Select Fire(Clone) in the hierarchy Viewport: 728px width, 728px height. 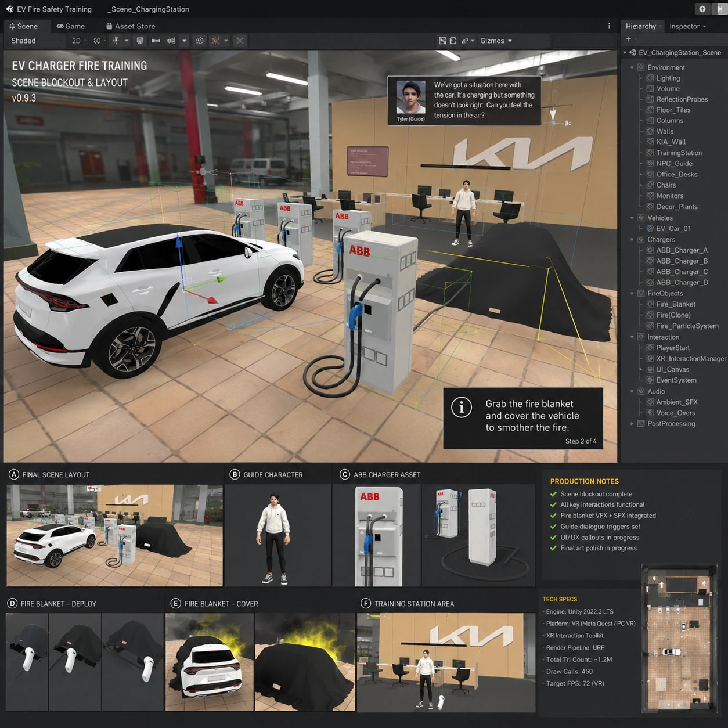[675, 315]
